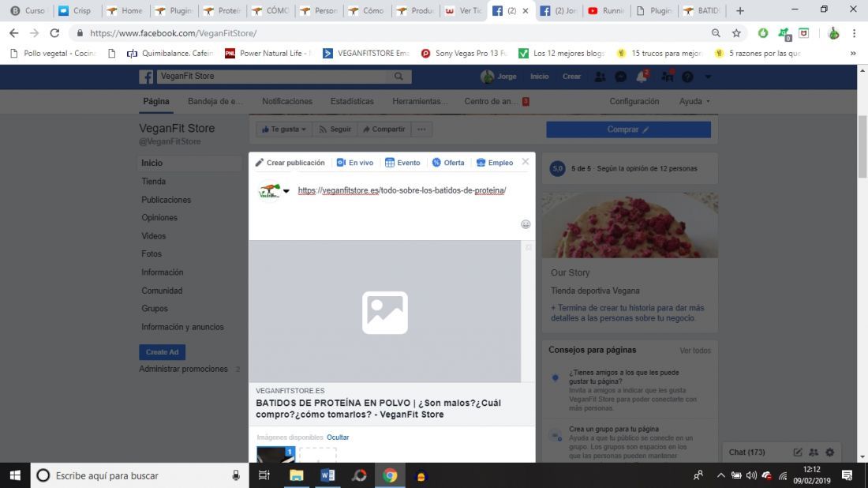This screenshot has height=488, width=868.
Task: Open Opiniones in the left sidebar
Action: coord(159,218)
